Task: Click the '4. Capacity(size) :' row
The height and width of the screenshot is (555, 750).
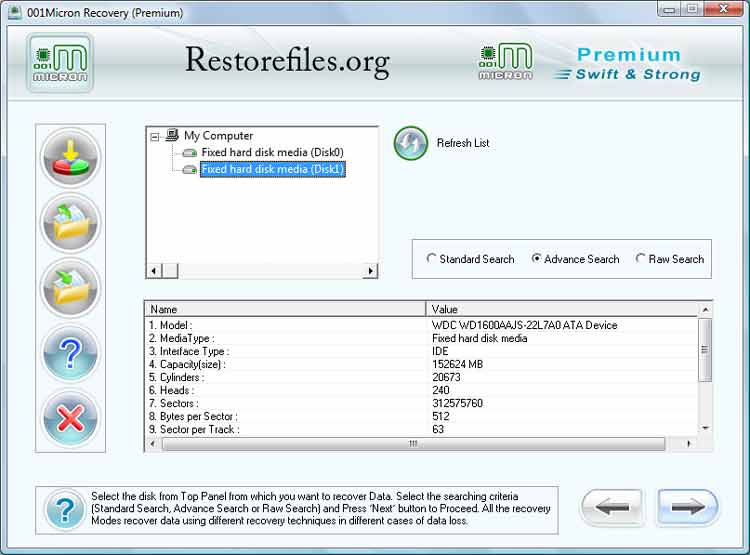Action: 421,365
